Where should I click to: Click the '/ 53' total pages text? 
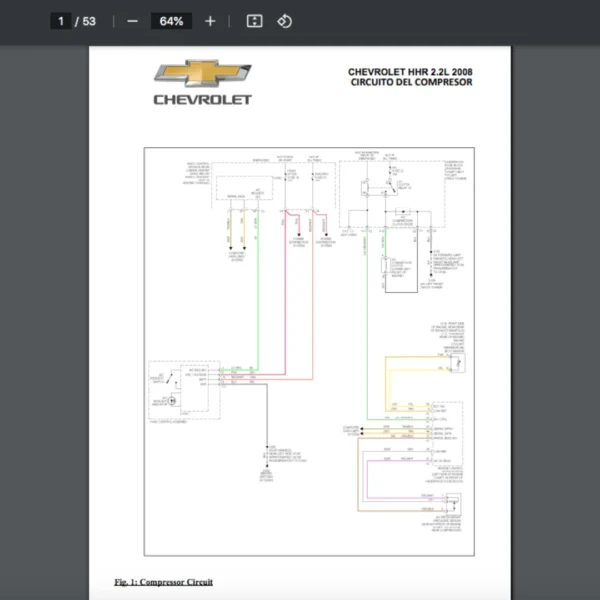point(85,21)
